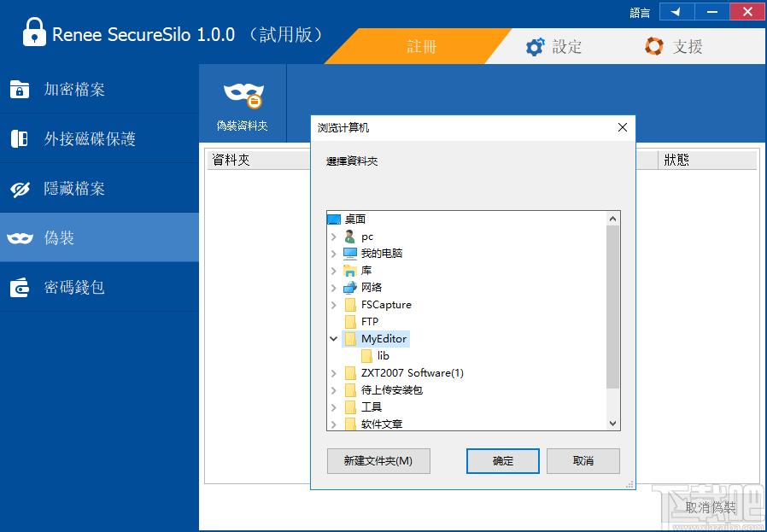
Task: Click the lib subfolder icon
Action: pyautogui.click(x=366, y=356)
